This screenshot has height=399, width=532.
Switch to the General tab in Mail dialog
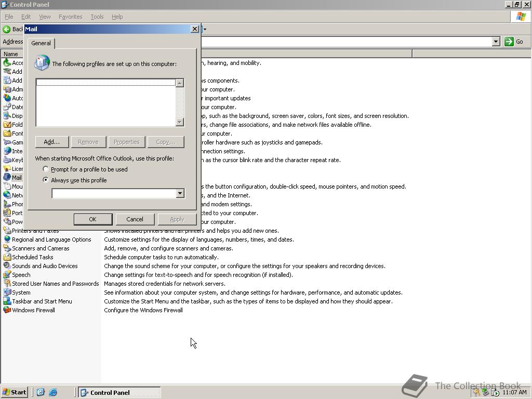point(41,43)
